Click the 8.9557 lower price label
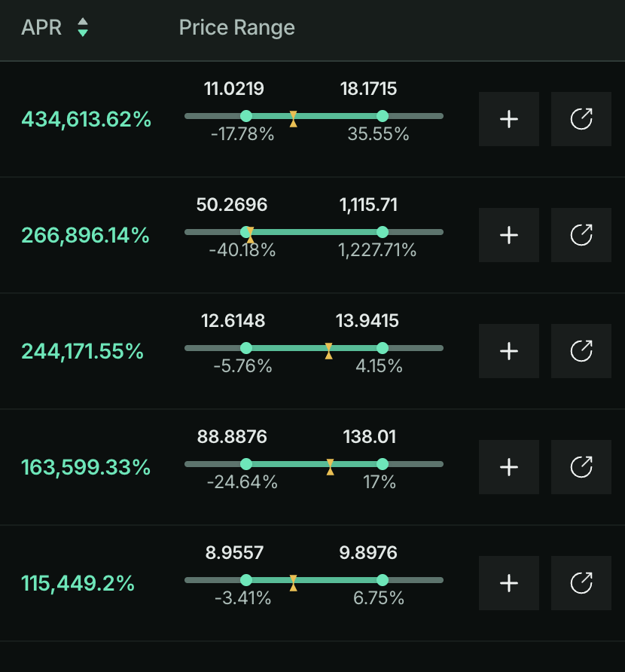This screenshot has height=672, width=625. tap(234, 553)
